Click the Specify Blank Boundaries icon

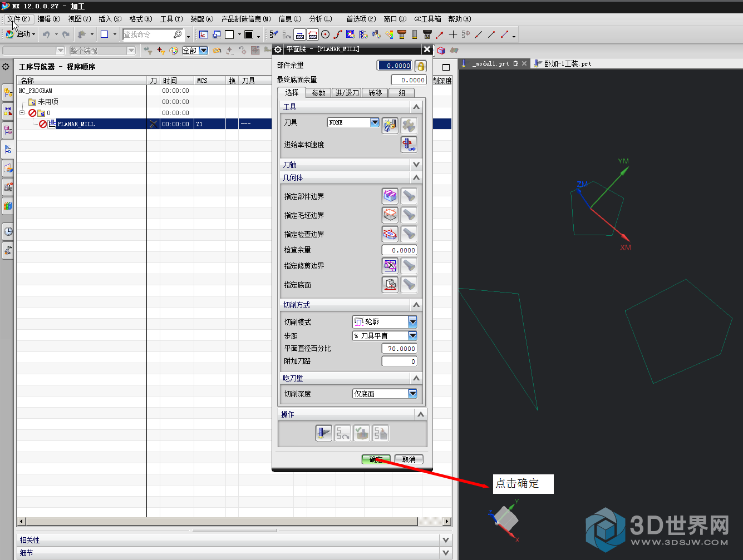(390, 215)
